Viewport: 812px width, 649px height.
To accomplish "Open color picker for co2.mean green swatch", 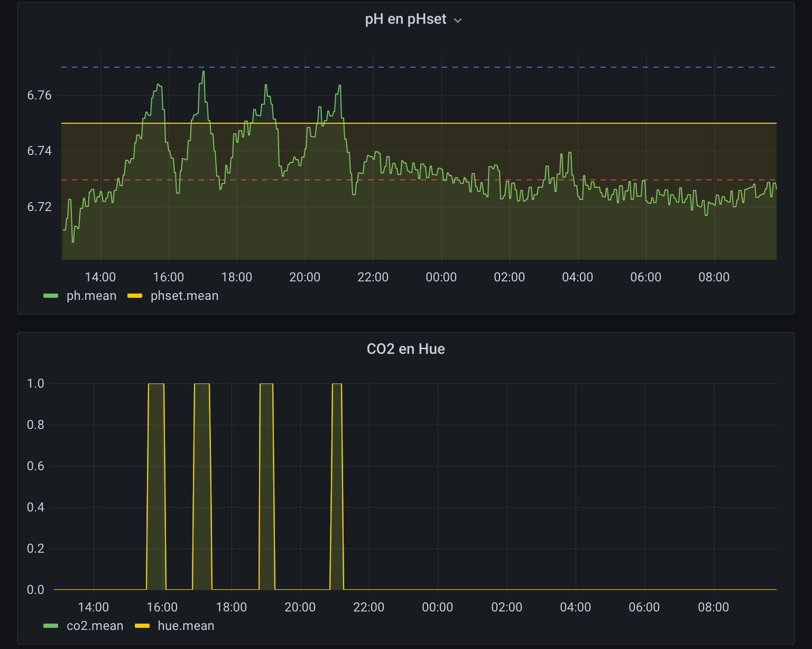I will pyautogui.click(x=51, y=626).
